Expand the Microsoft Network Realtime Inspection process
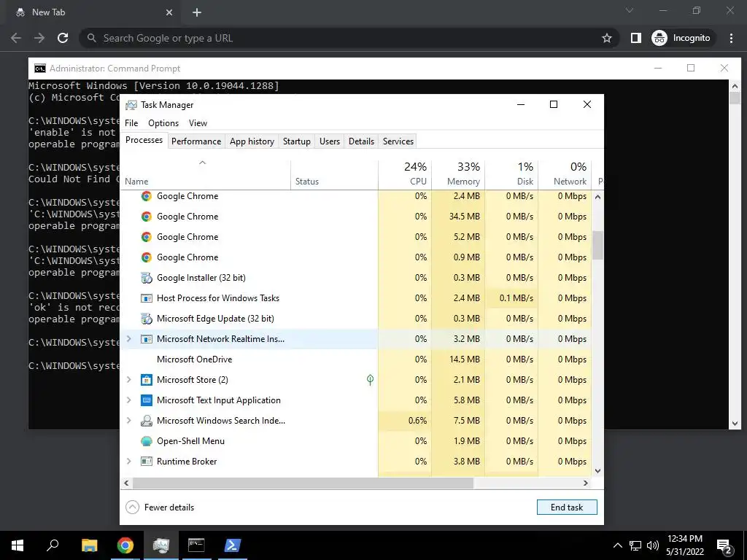The width and height of the screenshot is (747, 560). pyautogui.click(x=128, y=339)
